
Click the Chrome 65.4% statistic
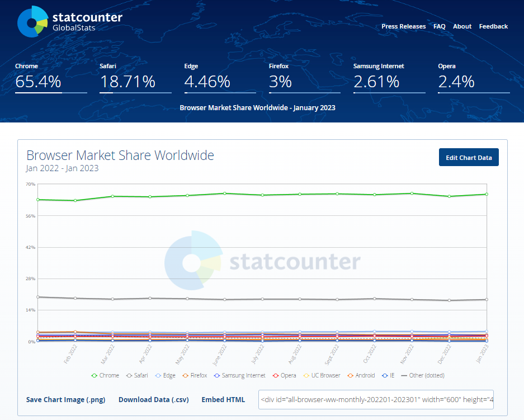[51, 78]
